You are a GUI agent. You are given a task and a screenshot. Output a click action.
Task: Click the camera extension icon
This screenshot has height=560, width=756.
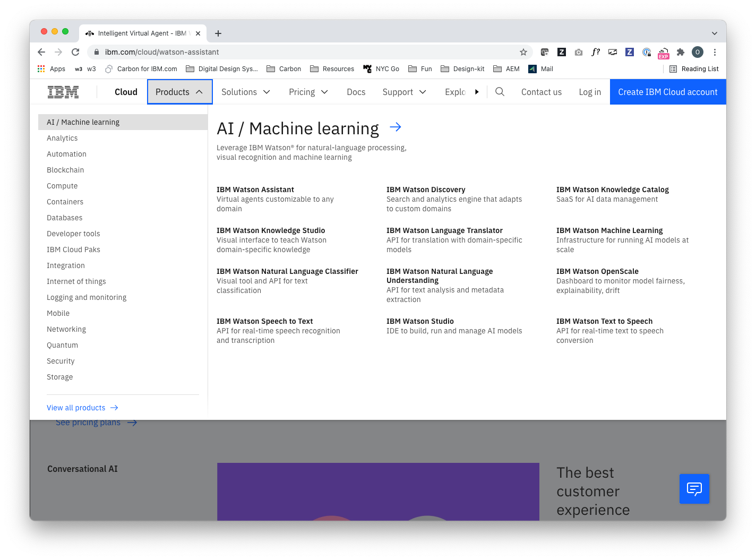pos(579,52)
